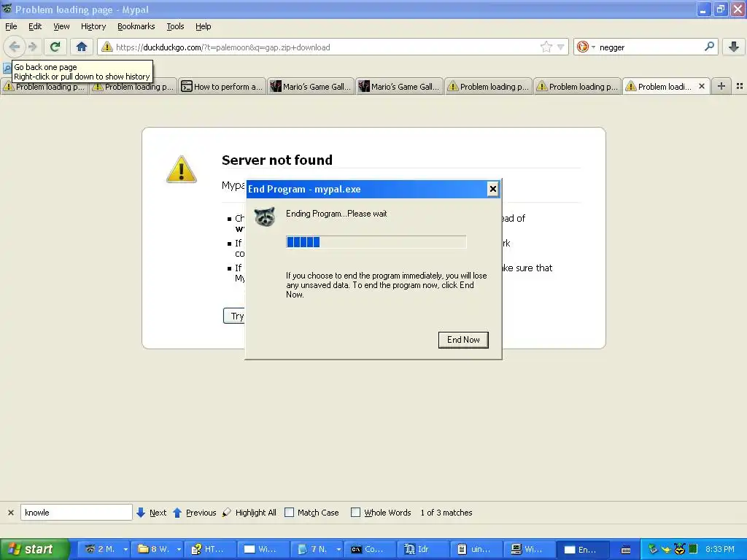Reload the current page
This screenshot has height=560, width=747.
click(x=55, y=47)
